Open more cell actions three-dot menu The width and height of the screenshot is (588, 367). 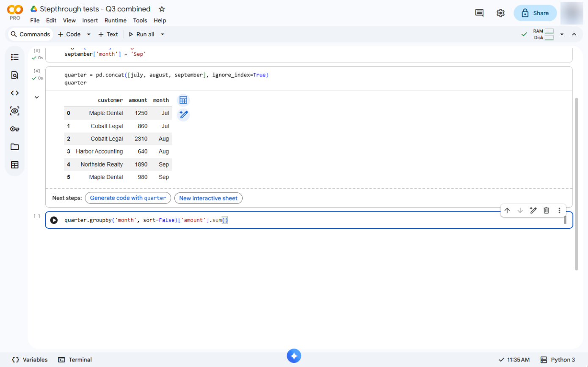[x=559, y=210]
